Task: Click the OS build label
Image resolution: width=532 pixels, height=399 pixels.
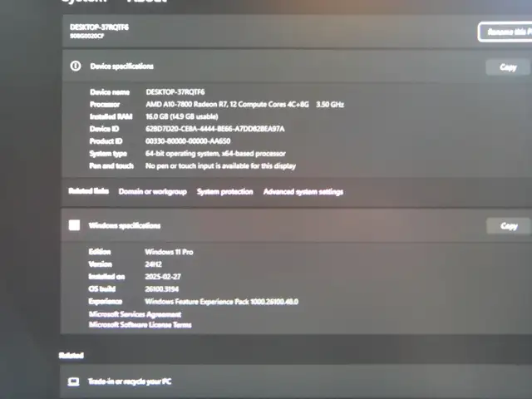Action: [x=101, y=288]
